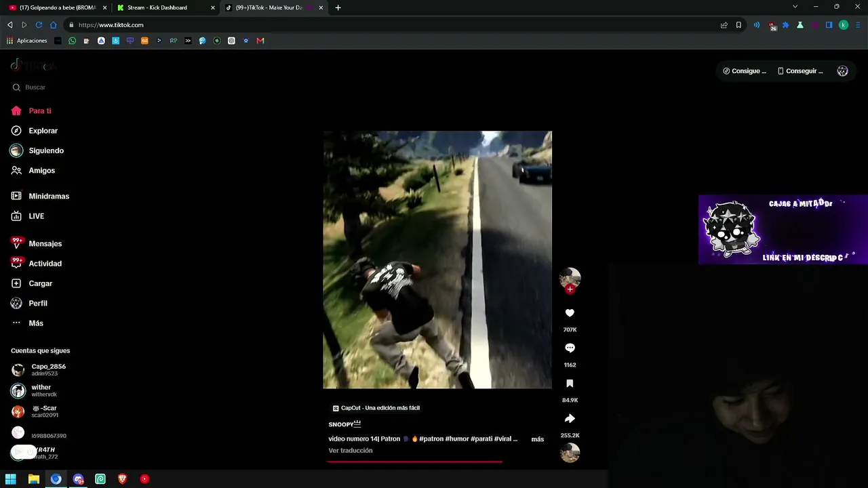
Task: Open the creator's avatar beside the video
Action: pos(570,278)
